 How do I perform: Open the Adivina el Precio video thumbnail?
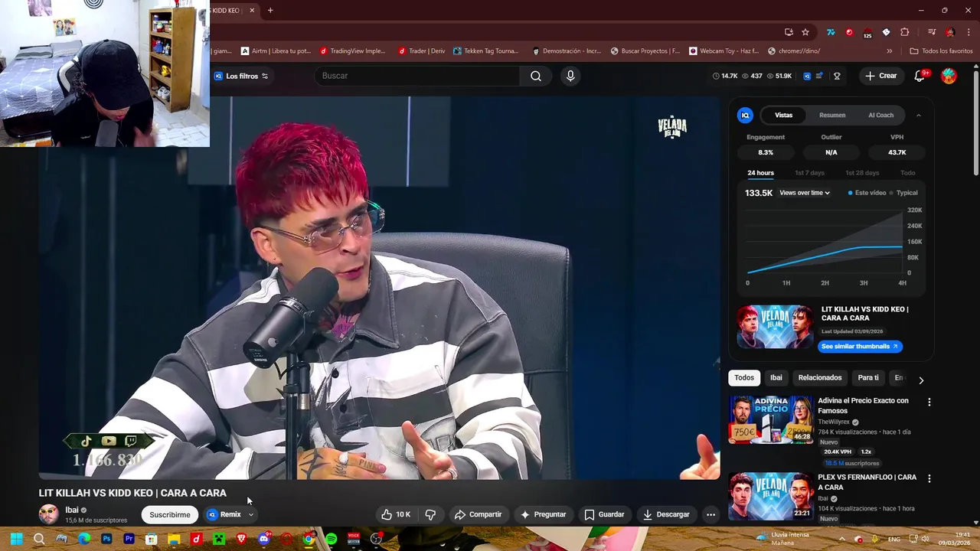(x=770, y=419)
